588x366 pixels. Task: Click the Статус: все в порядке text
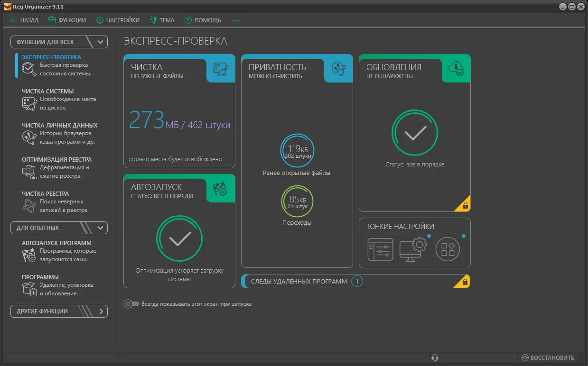click(x=415, y=165)
